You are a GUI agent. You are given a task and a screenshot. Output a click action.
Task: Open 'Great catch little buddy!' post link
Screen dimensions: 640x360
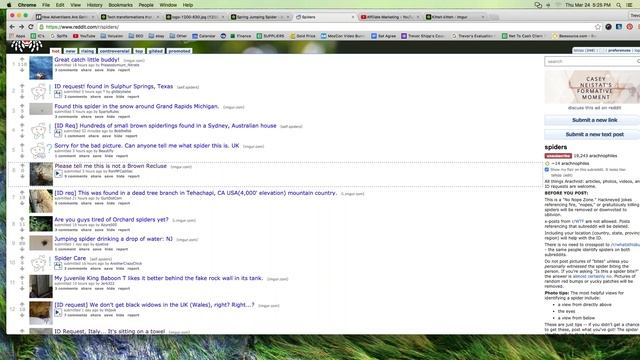(87, 60)
